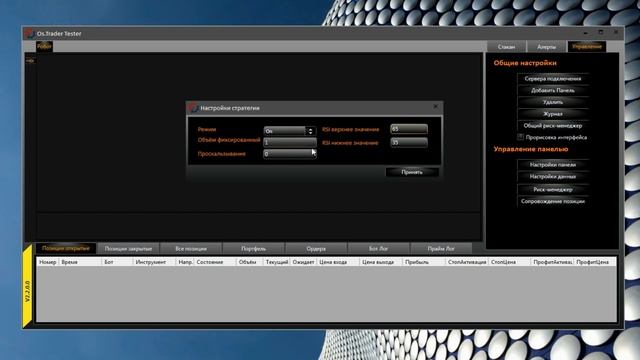
Task: Click the Удалить button
Action: coord(553,102)
